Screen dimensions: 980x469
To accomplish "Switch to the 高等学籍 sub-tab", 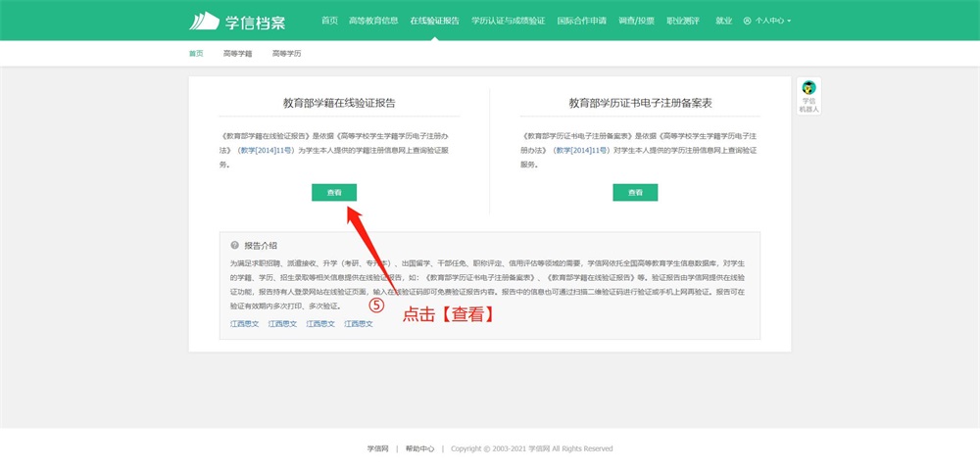I will [237, 54].
